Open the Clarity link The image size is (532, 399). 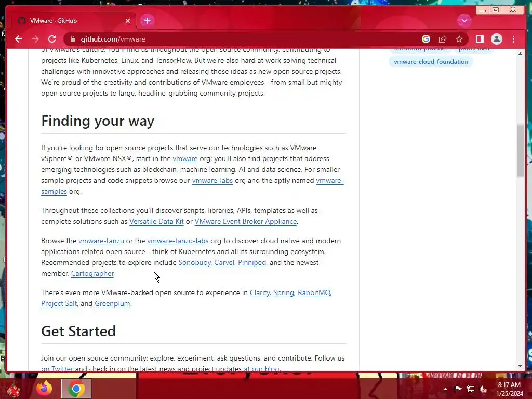pyautogui.click(x=260, y=292)
